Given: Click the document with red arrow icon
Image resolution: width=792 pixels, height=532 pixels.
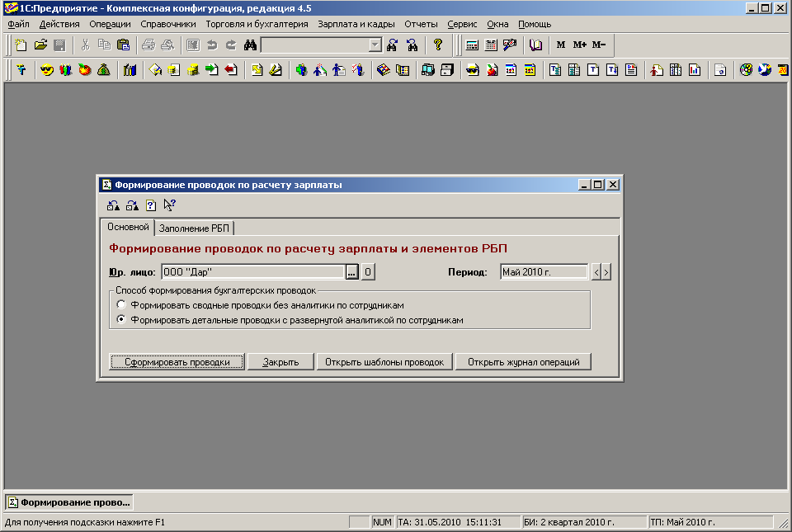Looking at the screenshot, I should [x=231, y=70].
